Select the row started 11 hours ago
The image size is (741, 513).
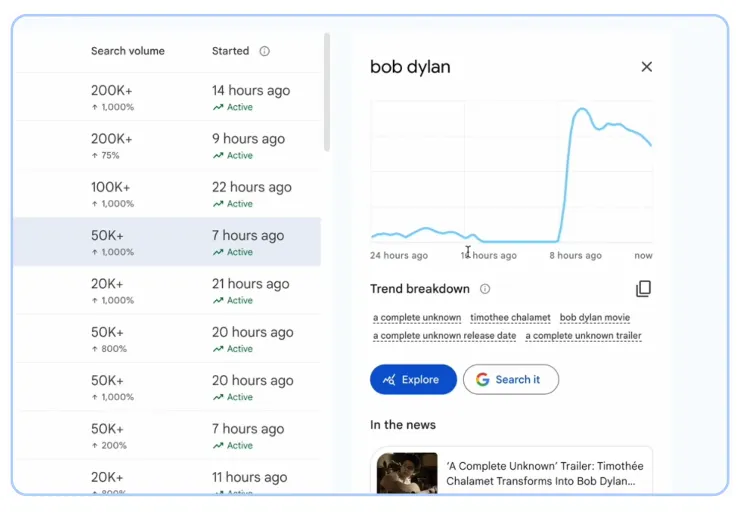168,477
